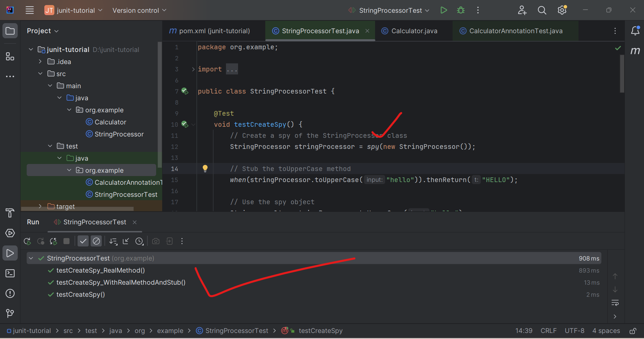This screenshot has width=644, height=339.
Task: Click the Rerun tests icon
Action: tap(28, 241)
